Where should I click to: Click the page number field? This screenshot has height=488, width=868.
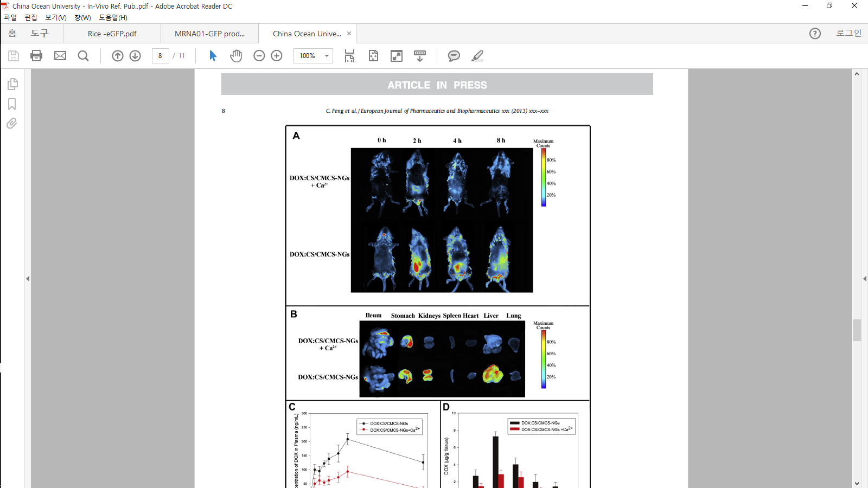pos(160,56)
